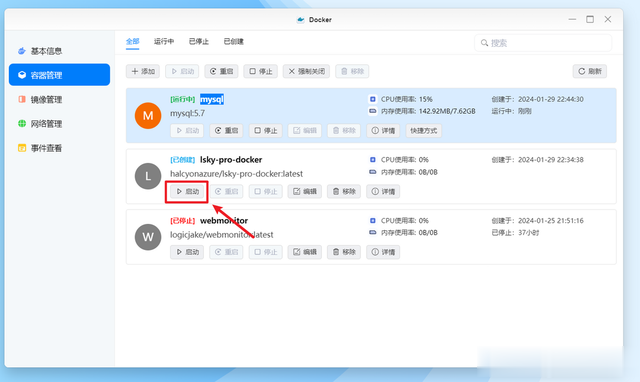Click the 停止 button in the top toolbar
This screenshot has height=382, width=640.
point(260,71)
